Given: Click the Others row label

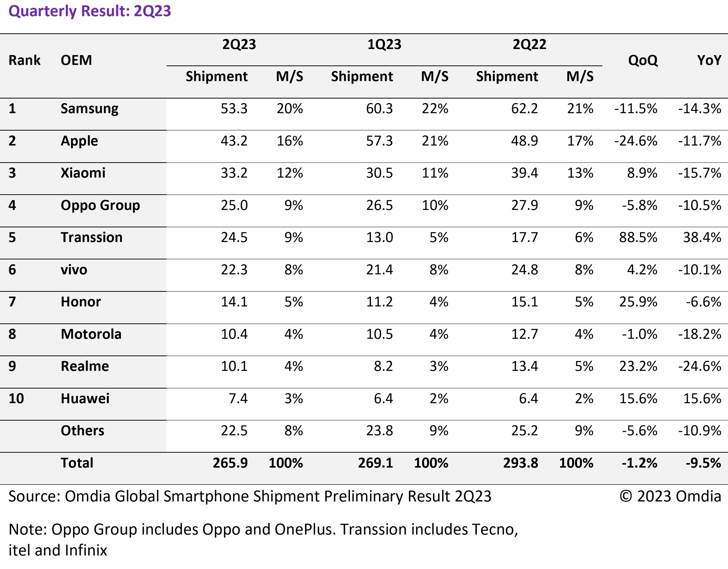Looking at the screenshot, I should click(82, 431).
